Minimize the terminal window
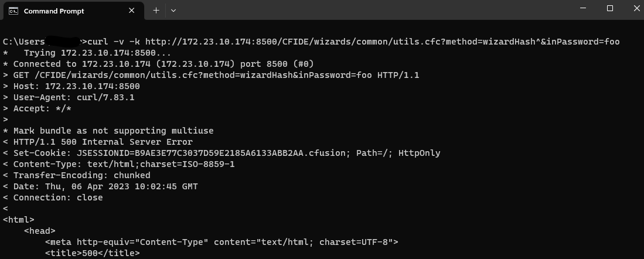This screenshot has width=644, height=259. pyautogui.click(x=582, y=9)
